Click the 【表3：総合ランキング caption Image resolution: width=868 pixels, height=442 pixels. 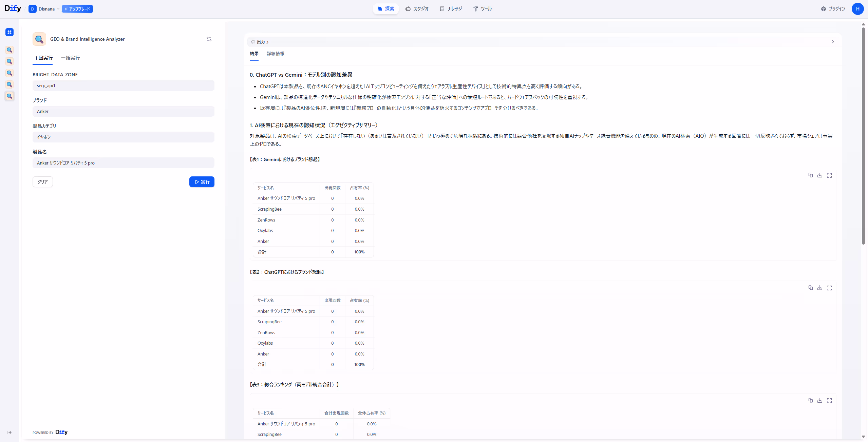[x=295, y=385]
